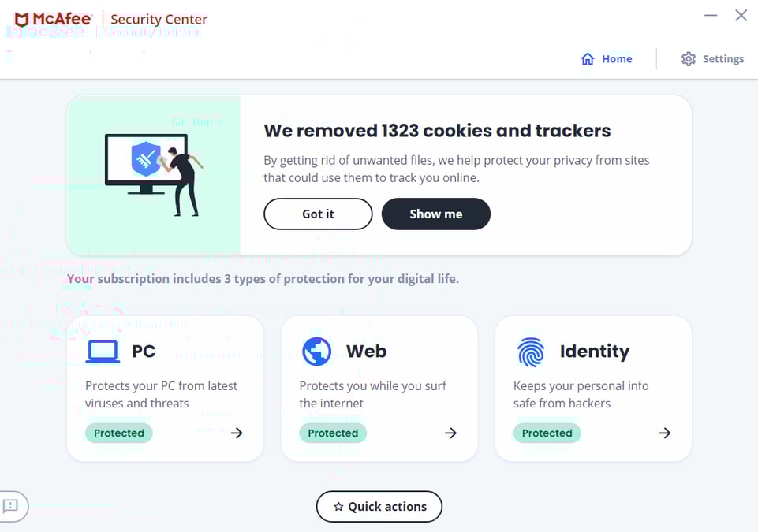Click the Protected badge under PC

118,433
